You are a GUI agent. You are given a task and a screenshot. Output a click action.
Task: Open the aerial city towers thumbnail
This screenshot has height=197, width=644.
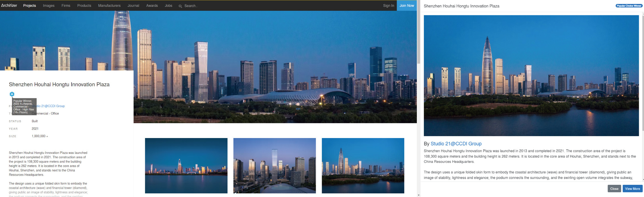coord(274,166)
